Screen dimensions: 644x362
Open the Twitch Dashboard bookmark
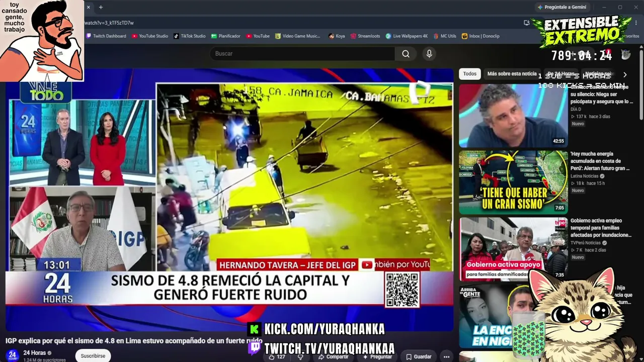[x=106, y=36]
